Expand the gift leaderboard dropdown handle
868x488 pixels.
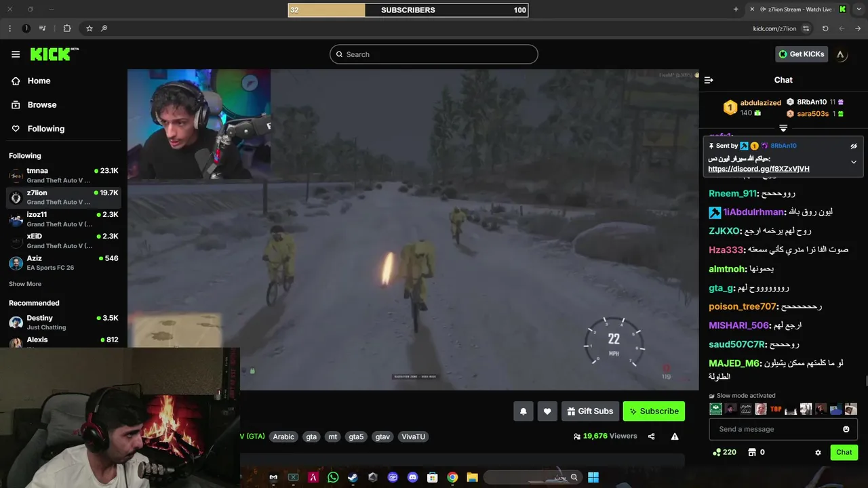pyautogui.click(x=783, y=127)
